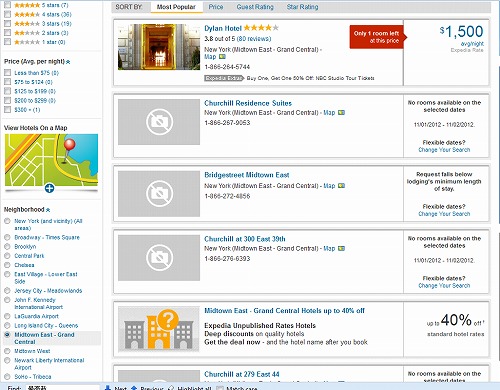Sort results by Price tab

[x=216, y=7]
